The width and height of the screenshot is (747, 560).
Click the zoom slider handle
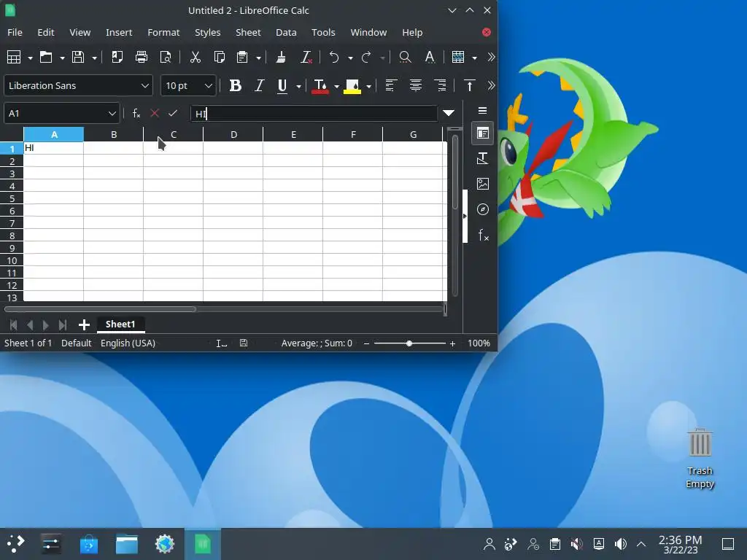pos(409,343)
